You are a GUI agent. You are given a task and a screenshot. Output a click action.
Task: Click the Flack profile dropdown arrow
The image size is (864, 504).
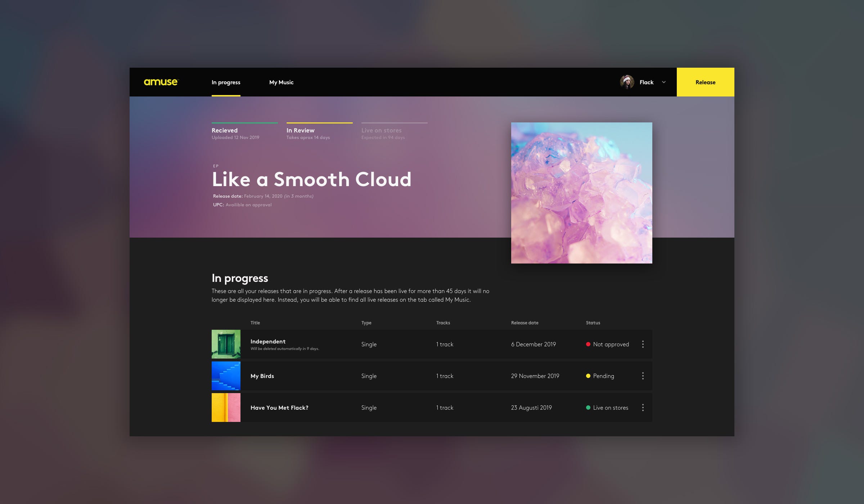tap(665, 82)
